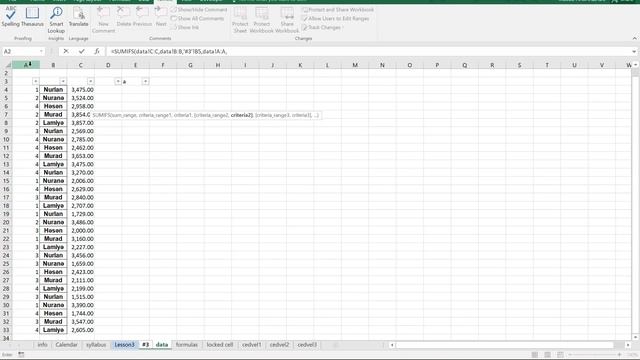
Task: Switch to the cedvel1 sheet tab
Action: (x=251, y=344)
